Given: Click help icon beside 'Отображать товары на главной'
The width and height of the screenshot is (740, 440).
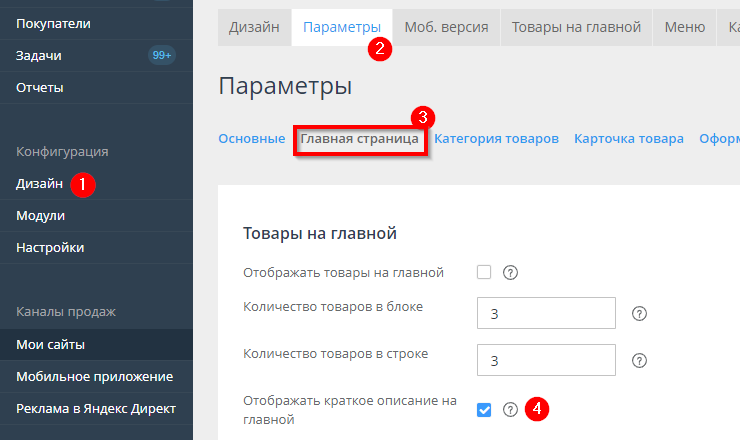Looking at the screenshot, I should tap(510, 272).
